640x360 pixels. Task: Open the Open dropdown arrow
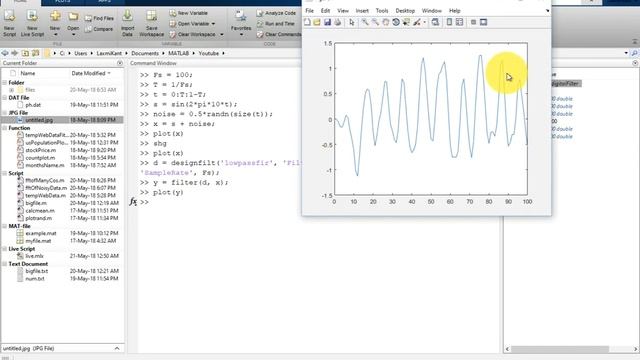(73, 35)
